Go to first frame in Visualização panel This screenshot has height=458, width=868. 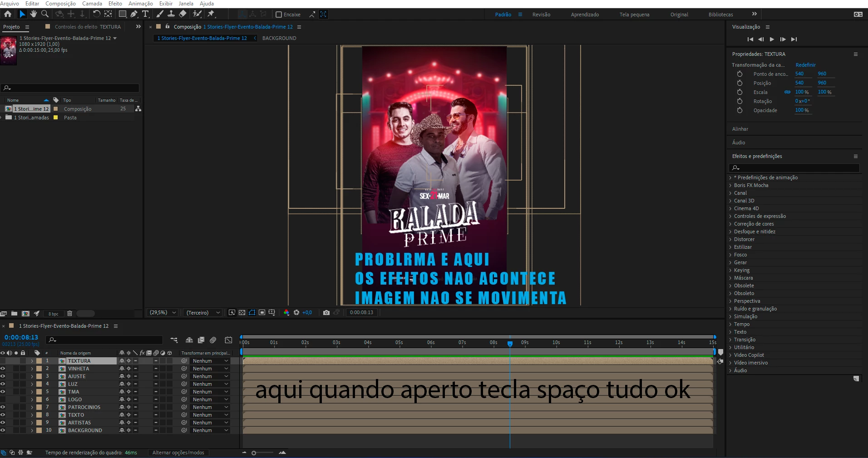click(x=750, y=39)
